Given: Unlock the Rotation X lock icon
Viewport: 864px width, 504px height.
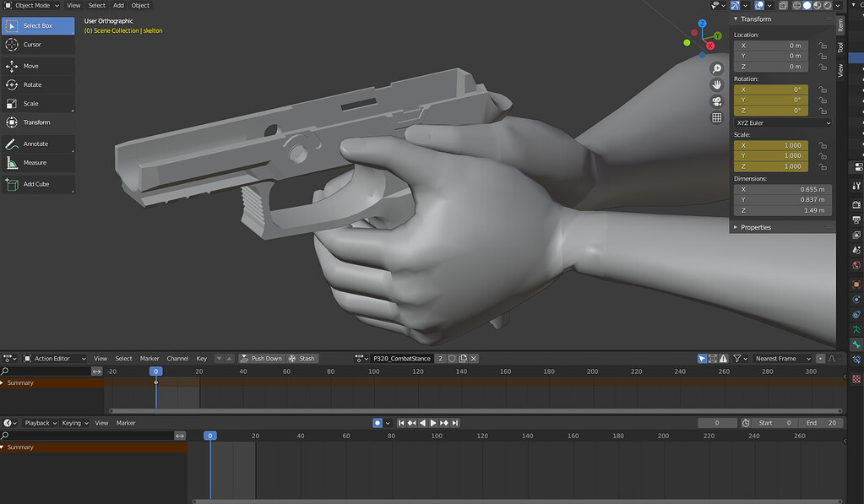Looking at the screenshot, I should point(823,89).
